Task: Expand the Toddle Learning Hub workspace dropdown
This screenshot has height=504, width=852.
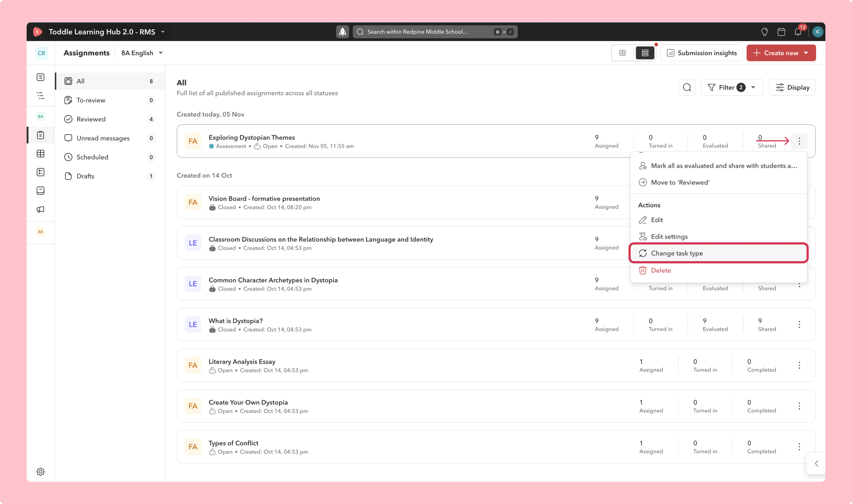Action: 163,32
